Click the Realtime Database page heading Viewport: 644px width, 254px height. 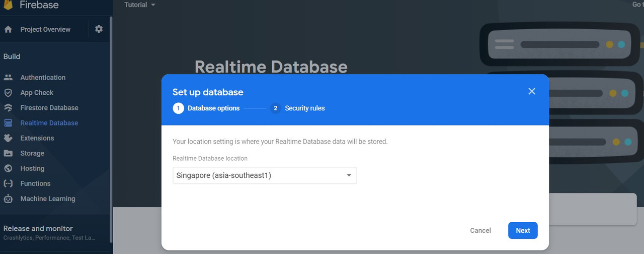pos(271,67)
